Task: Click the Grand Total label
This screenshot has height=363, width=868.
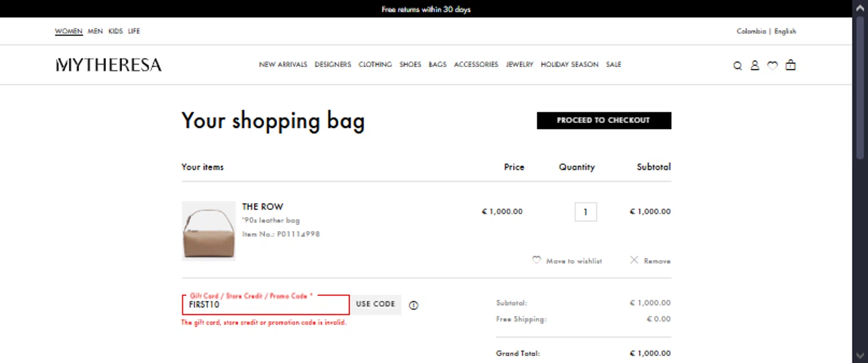Action: [x=518, y=353]
